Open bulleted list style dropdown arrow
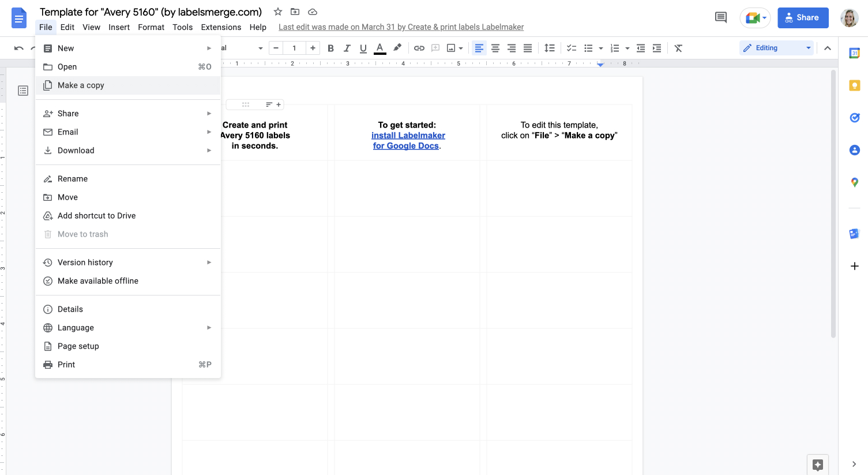The image size is (868, 475). click(600, 48)
